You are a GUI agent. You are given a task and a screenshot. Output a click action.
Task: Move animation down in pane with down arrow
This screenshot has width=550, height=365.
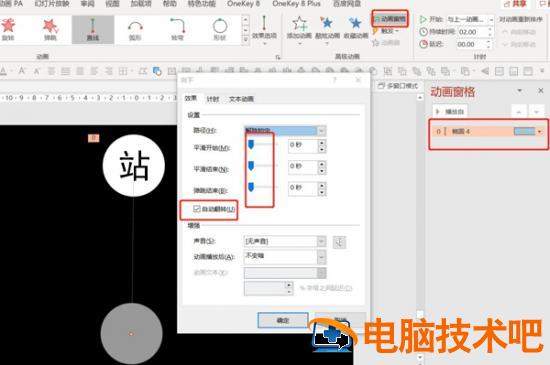pos(536,112)
